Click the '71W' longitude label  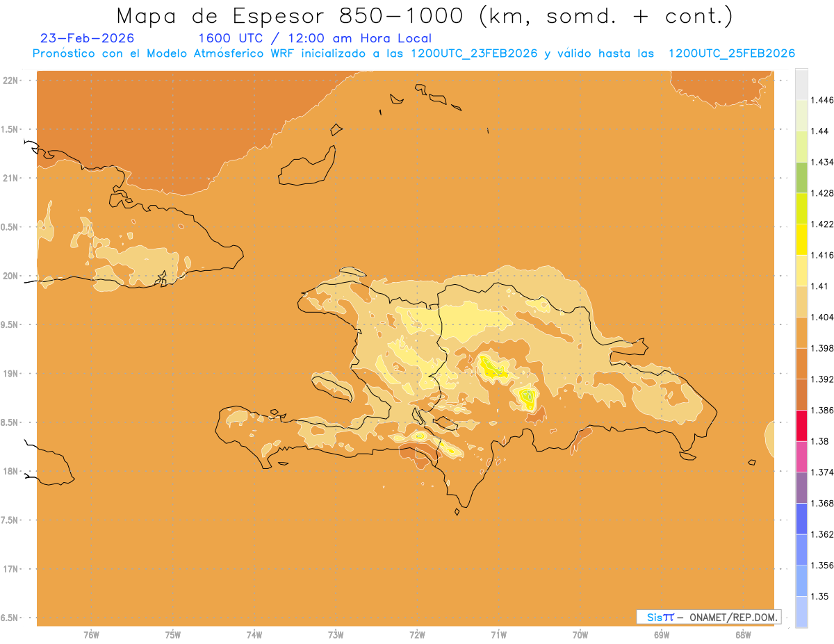(x=498, y=634)
